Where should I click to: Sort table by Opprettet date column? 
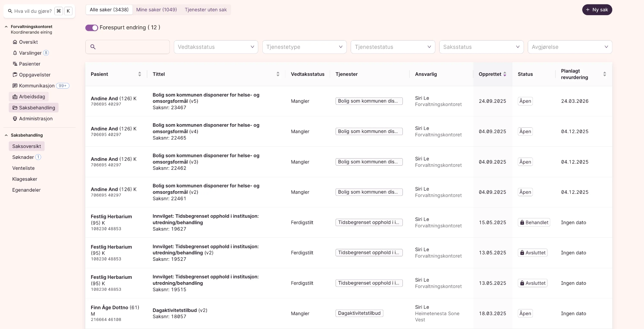pyautogui.click(x=505, y=74)
